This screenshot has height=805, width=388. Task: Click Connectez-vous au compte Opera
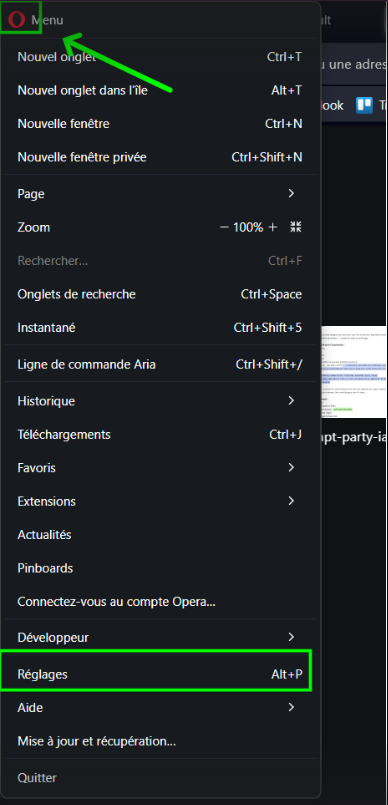(x=161, y=602)
